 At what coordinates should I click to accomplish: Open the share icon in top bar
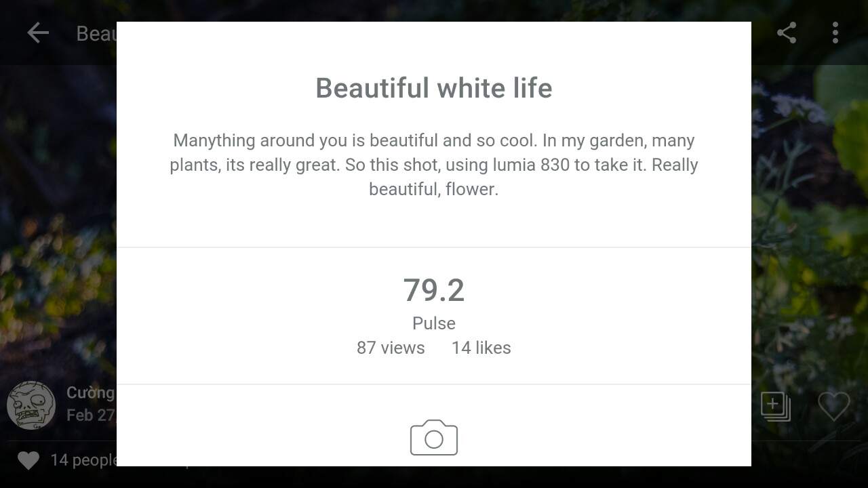(787, 33)
